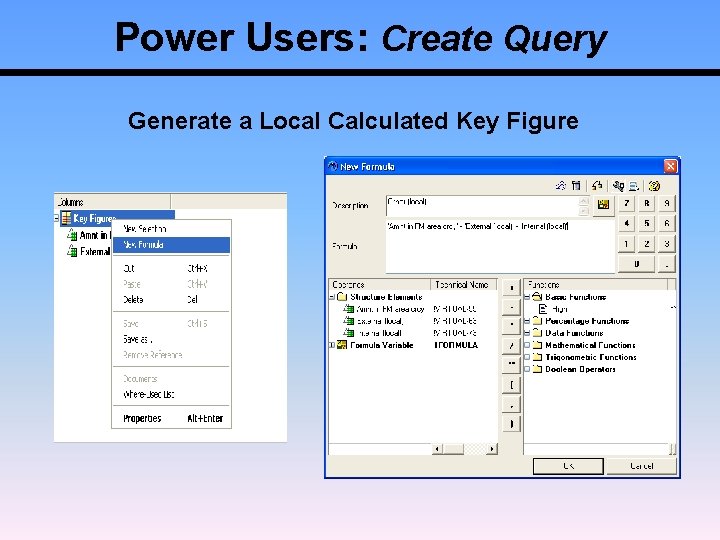Select the Internal (local) operand row
Image resolution: width=720 pixels, height=540 pixels.
point(373,333)
